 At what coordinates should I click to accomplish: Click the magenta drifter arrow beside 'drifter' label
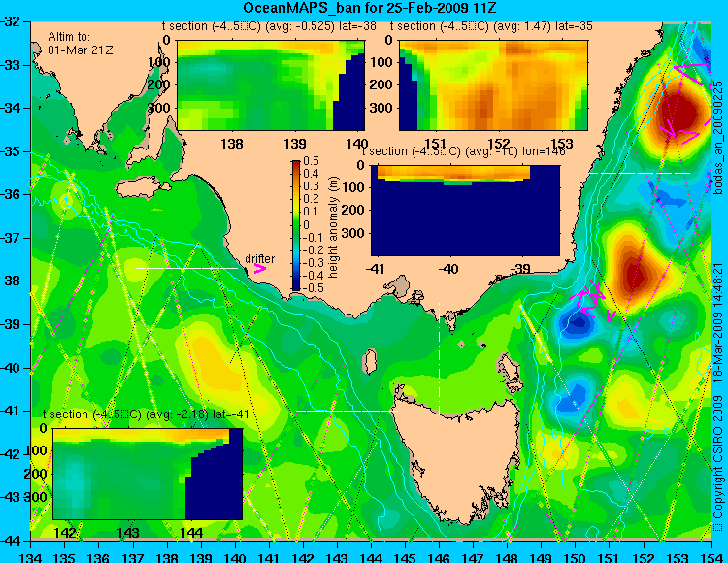tap(259, 268)
